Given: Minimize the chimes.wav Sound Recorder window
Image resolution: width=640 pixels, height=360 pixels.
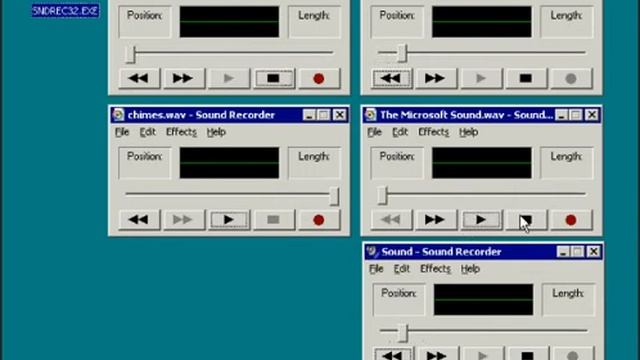Looking at the screenshot, I should click(309, 115).
